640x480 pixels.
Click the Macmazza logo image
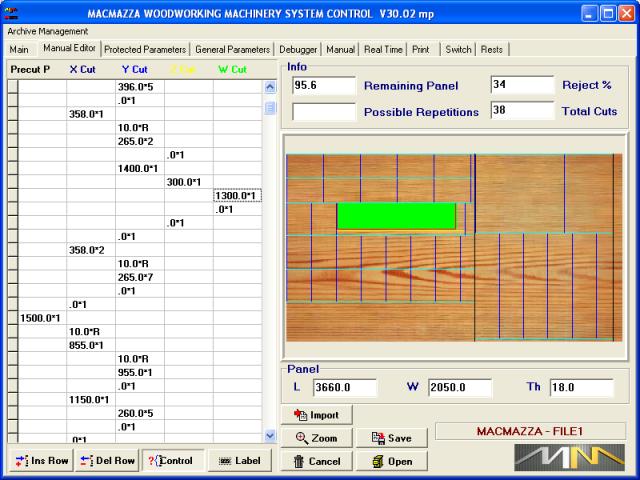[x=570, y=458]
